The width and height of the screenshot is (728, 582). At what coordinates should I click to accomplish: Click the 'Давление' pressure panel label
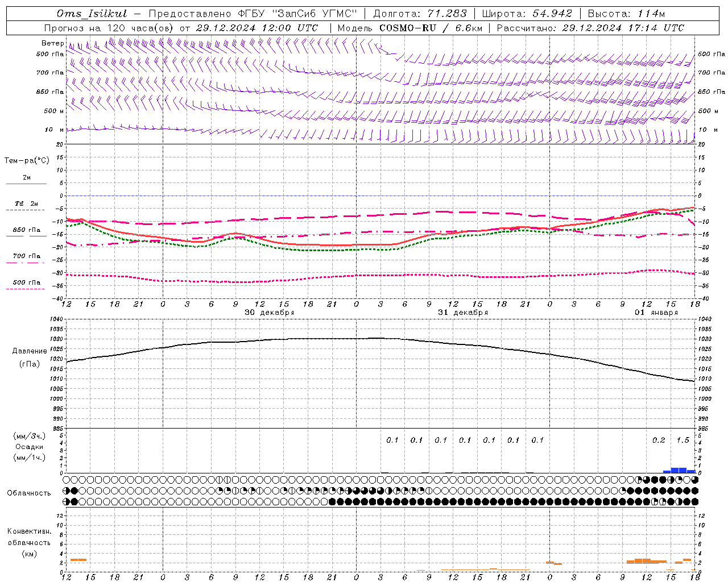(x=30, y=351)
